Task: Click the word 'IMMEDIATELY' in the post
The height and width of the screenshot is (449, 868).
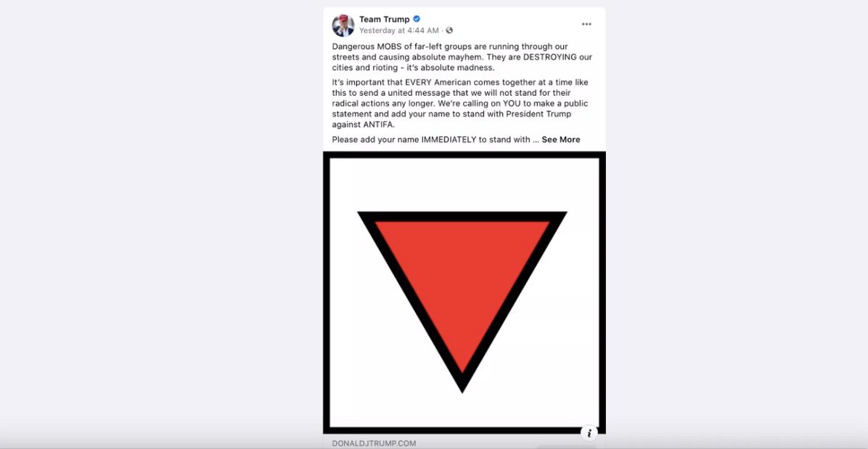Action: 449,139
